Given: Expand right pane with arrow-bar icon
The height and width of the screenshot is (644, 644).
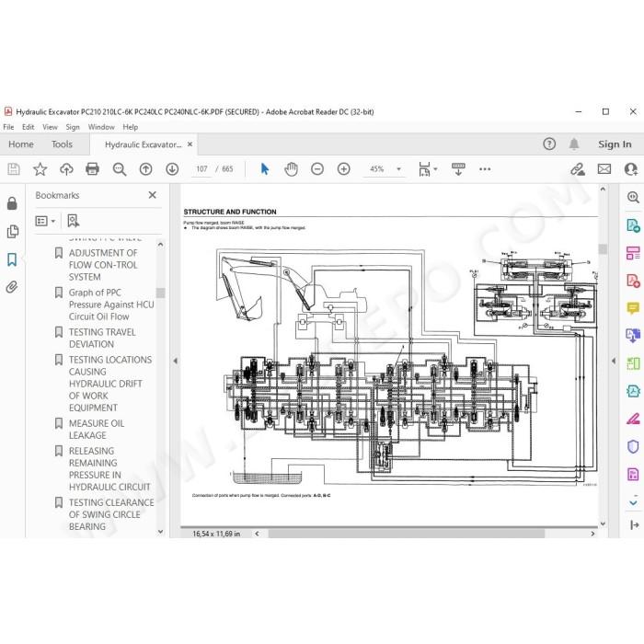Looking at the screenshot, I should (x=634, y=525).
